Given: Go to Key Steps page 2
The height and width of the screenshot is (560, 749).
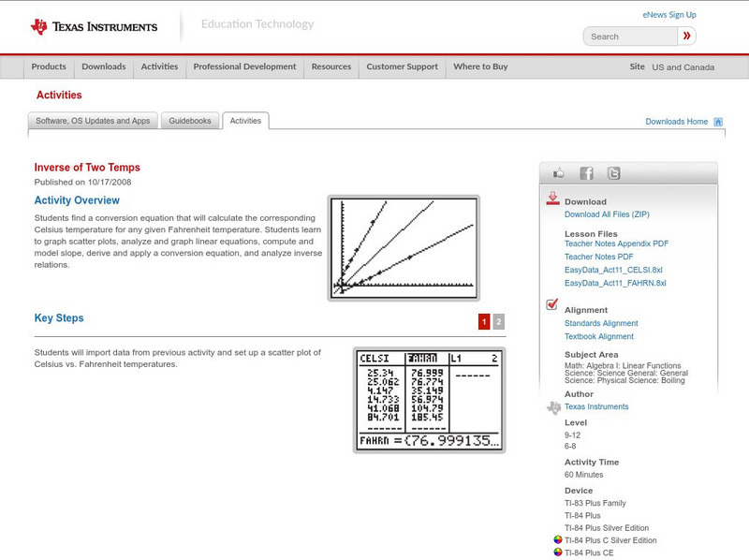Looking at the screenshot, I should click(x=499, y=321).
